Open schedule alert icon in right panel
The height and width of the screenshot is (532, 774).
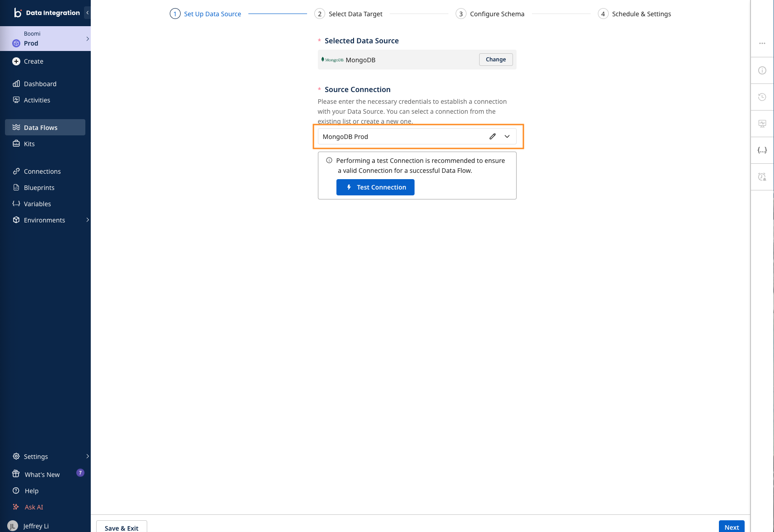(x=762, y=177)
